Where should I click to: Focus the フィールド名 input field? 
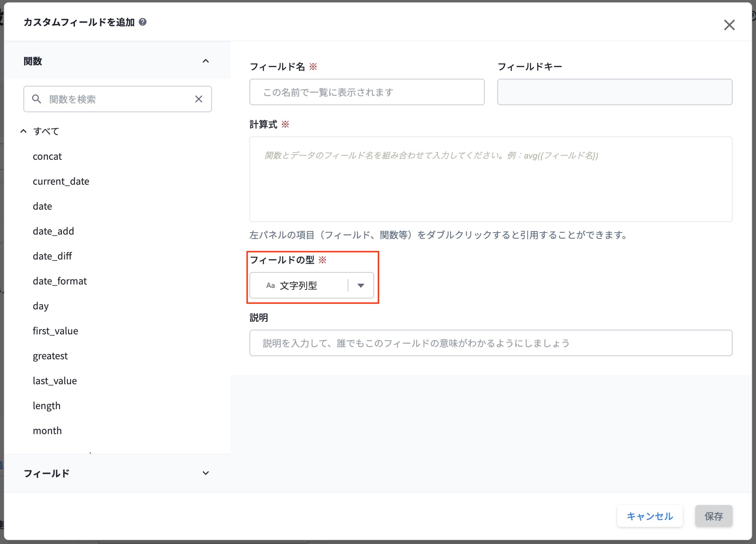(x=367, y=92)
